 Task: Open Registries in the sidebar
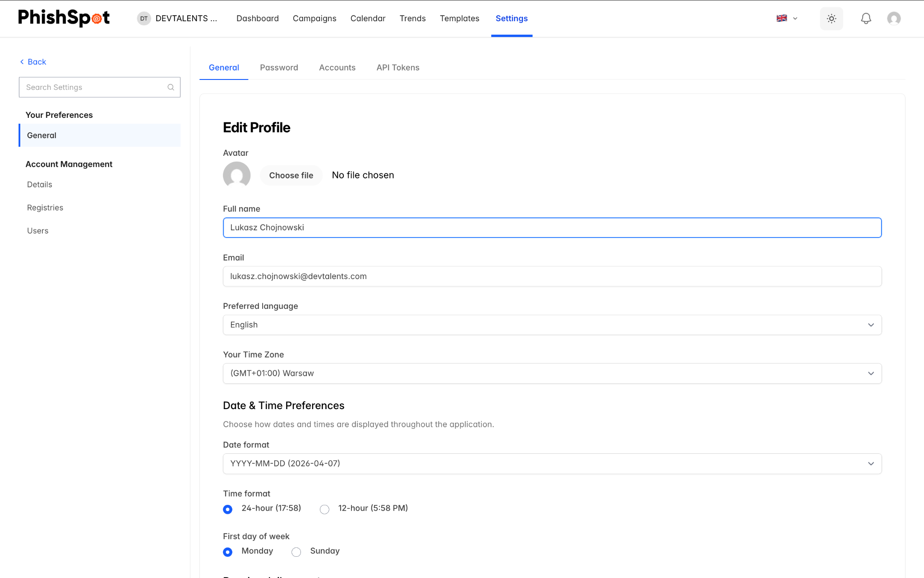click(x=45, y=208)
